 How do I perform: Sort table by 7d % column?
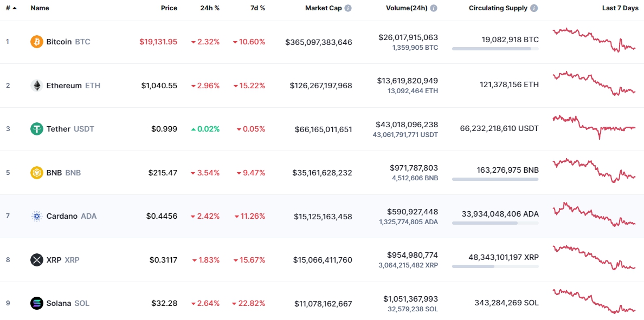[x=257, y=8]
